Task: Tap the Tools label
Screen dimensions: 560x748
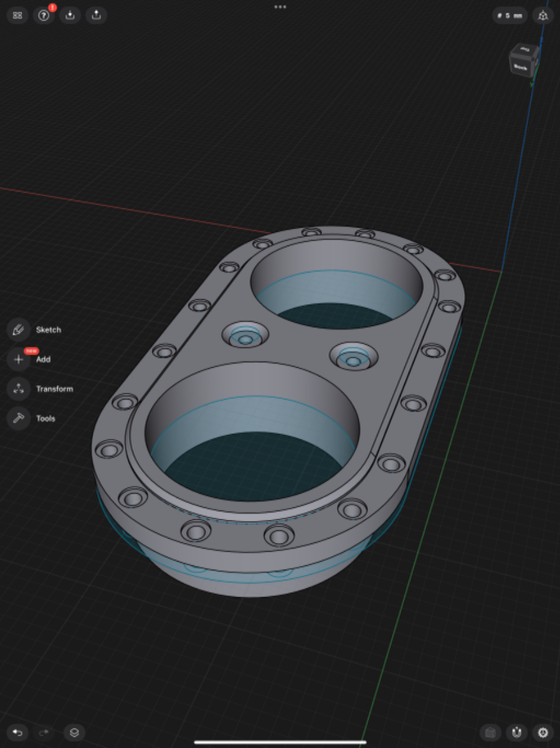Action: coord(45,418)
